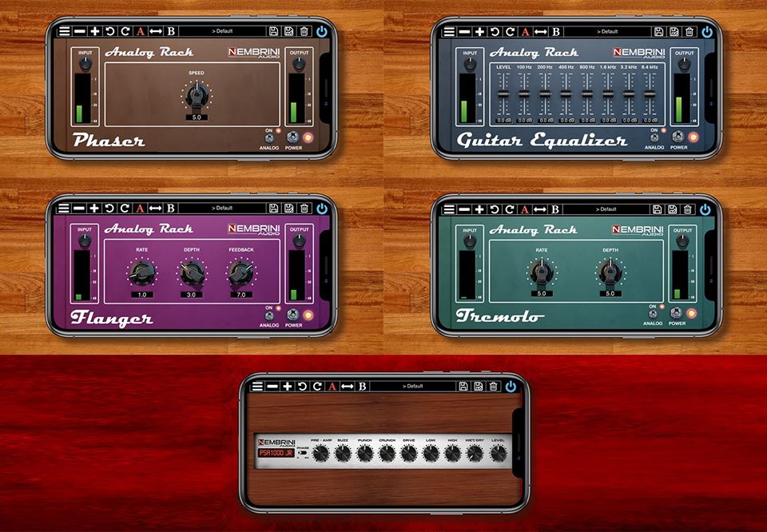Viewport: 767px width, 532px height.
Task: Open the Default preset list in Phaser
Action: (x=222, y=31)
